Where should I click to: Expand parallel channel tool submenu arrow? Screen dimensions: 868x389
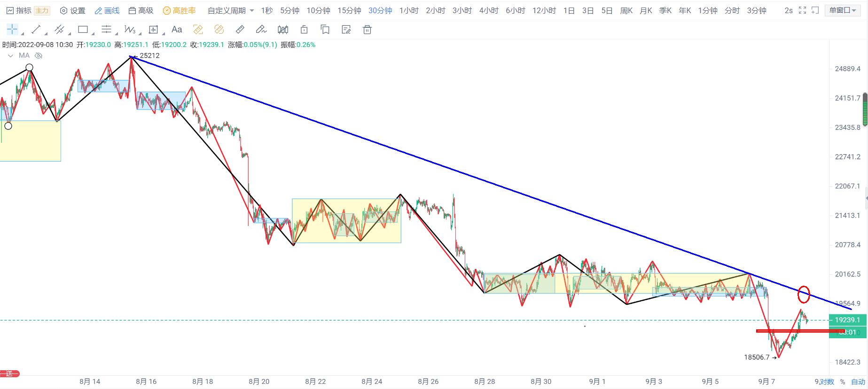[70, 34]
